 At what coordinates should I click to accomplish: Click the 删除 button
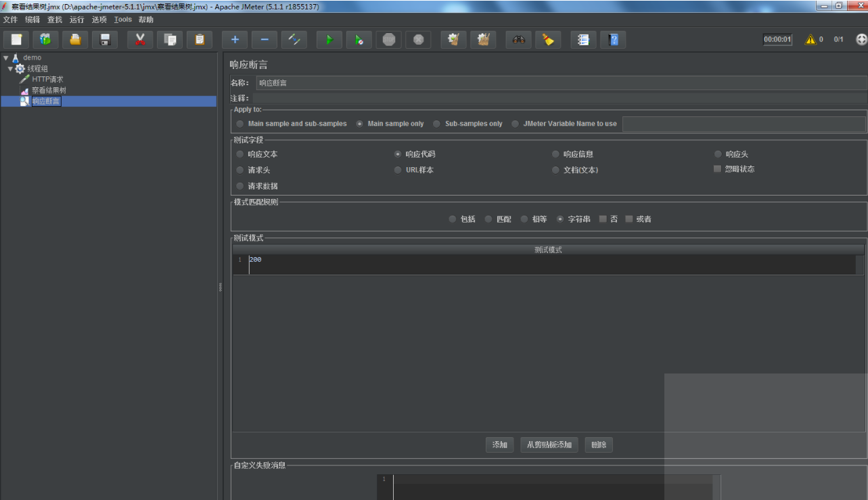(x=599, y=445)
